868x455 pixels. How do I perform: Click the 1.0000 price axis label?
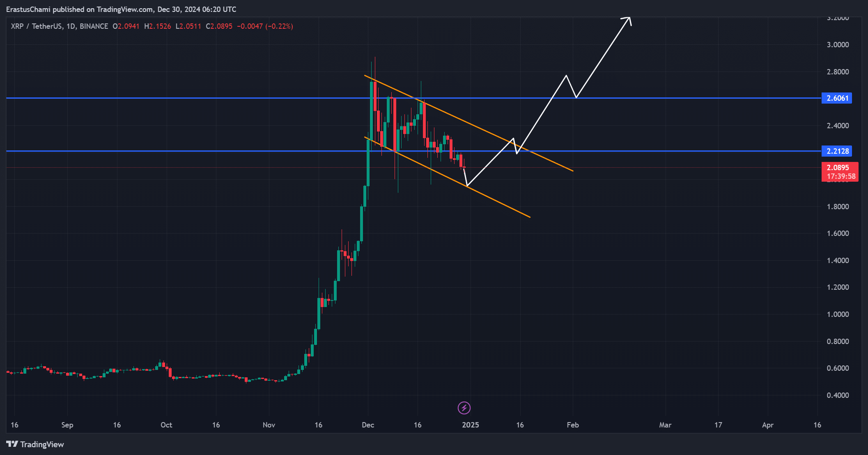(x=838, y=314)
